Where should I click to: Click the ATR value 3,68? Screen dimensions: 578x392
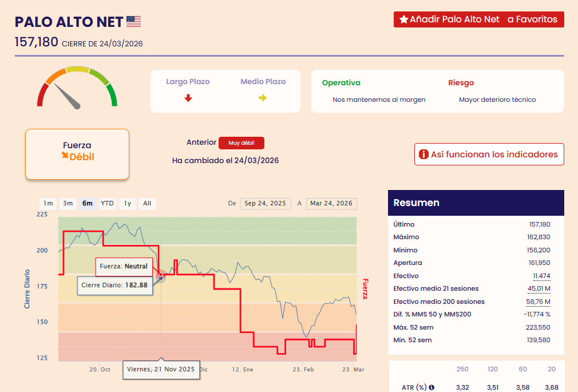[552, 387]
